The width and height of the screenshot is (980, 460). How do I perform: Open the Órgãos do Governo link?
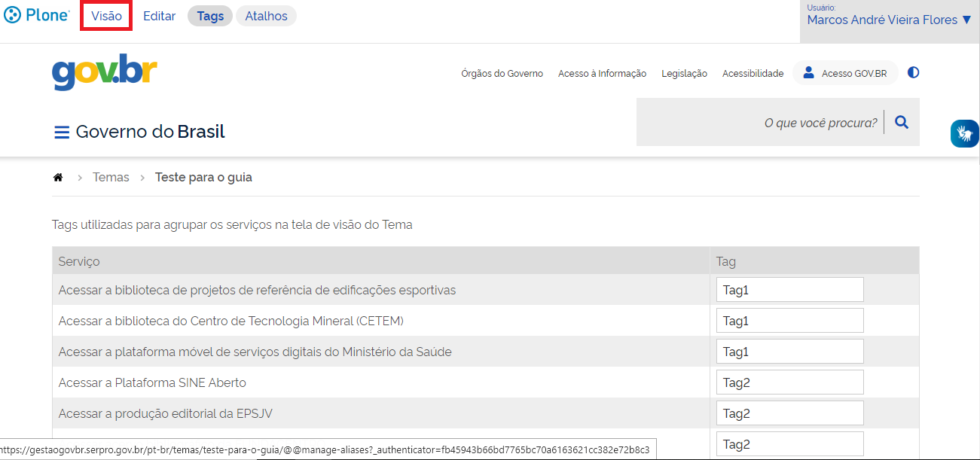pyautogui.click(x=502, y=73)
